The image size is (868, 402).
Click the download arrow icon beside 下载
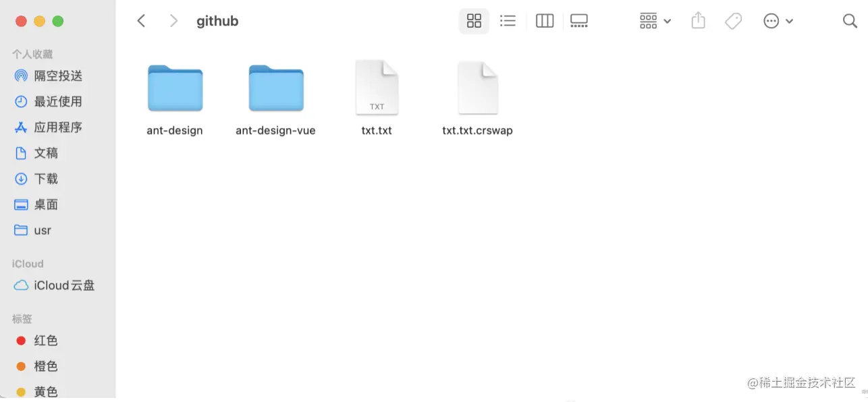(x=21, y=179)
